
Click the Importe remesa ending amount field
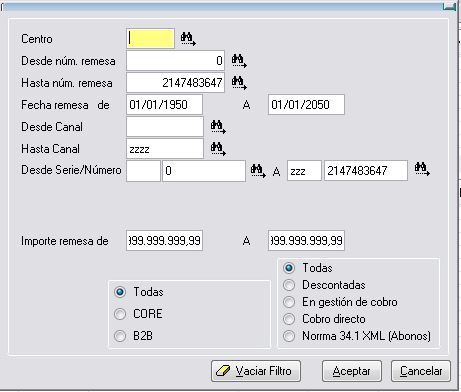pyautogui.click(x=306, y=240)
